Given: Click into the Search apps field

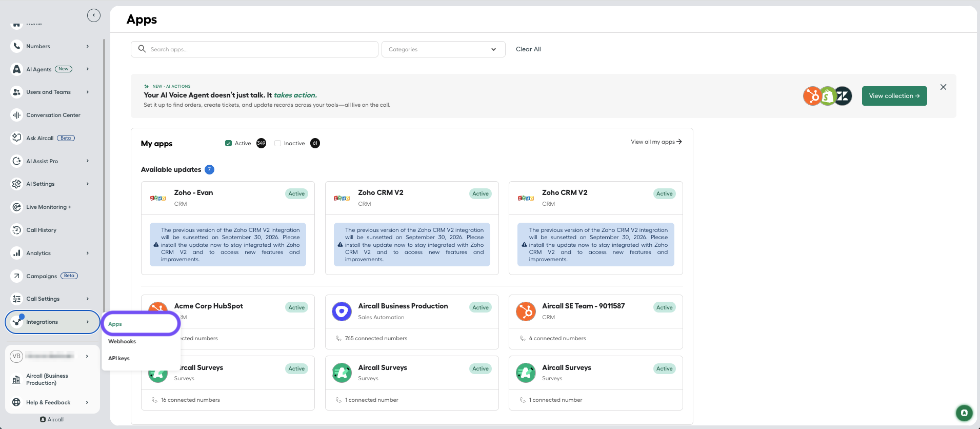Looking at the screenshot, I should pos(254,49).
